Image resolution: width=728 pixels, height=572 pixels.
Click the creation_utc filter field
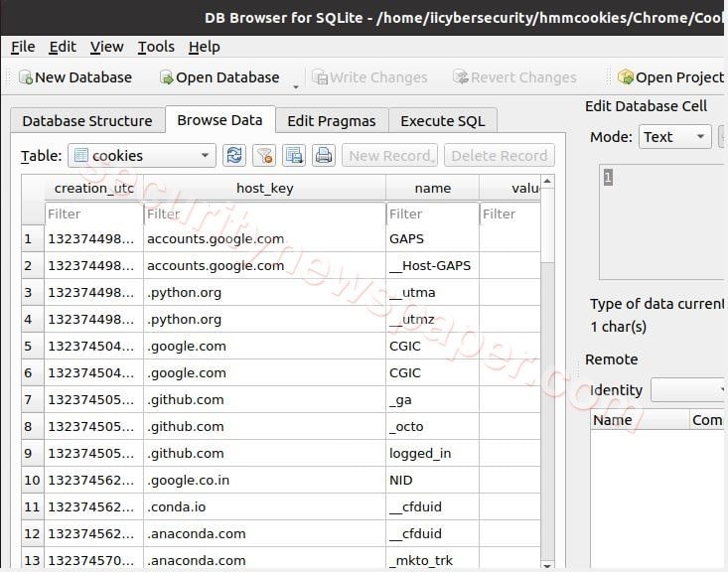94,214
